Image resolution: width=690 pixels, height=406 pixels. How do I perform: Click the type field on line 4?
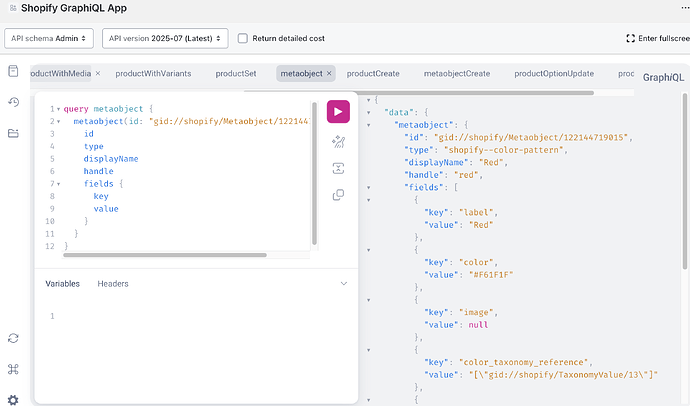(x=94, y=146)
